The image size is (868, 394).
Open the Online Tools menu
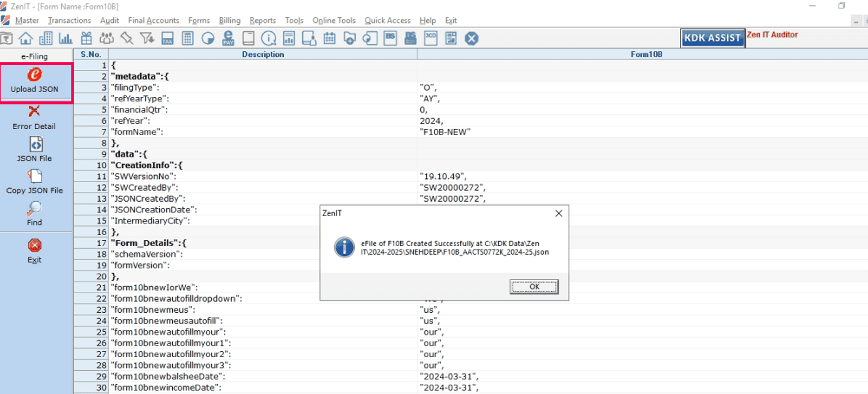tap(334, 21)
